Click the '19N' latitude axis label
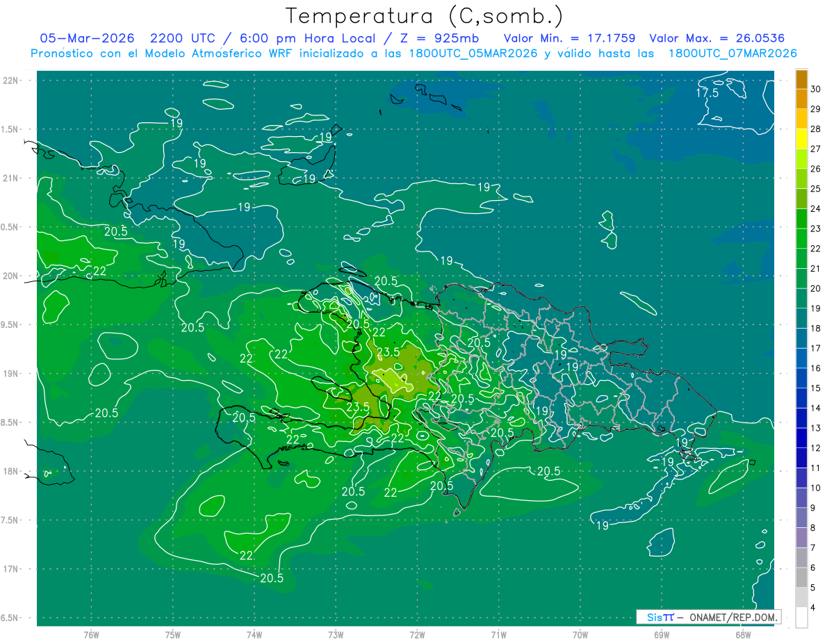The image size is (834, 644). [11, 374]
